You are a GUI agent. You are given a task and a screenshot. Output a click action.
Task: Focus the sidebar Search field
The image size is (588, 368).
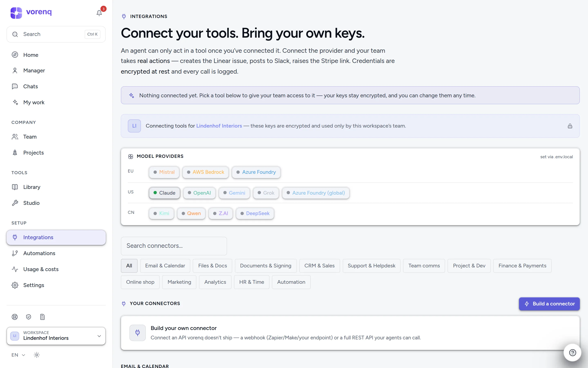point(56,34)
